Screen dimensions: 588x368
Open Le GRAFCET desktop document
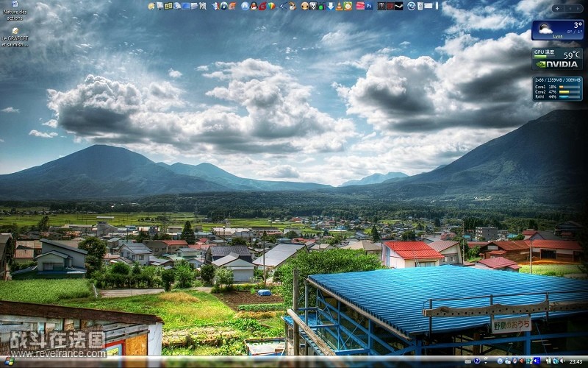(15, 37)
